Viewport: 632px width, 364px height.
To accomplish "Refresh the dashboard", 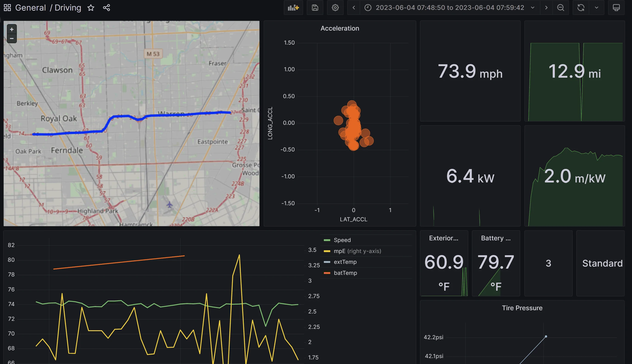I will [581, 8].
